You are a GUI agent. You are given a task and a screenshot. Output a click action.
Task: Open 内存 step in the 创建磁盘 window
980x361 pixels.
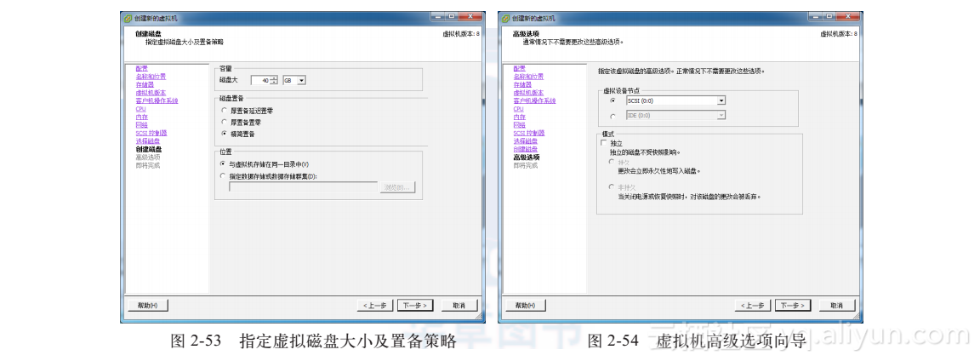[142, 117]
